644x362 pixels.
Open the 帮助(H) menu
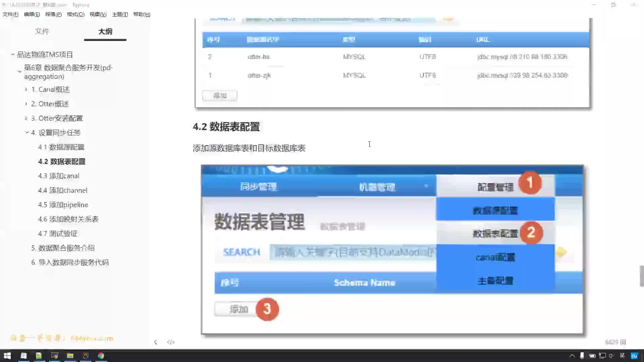point(142,14)
